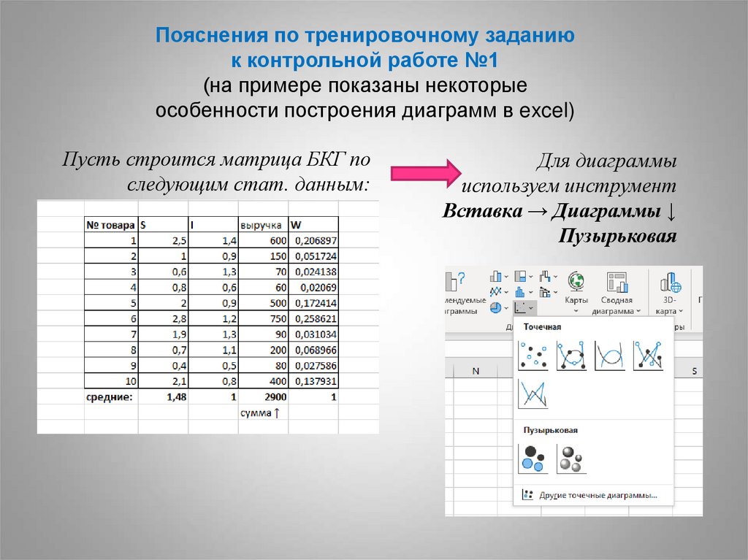748x560 pixels.
Task: Click the cell with value 0,02069
Action: point(313,287)
